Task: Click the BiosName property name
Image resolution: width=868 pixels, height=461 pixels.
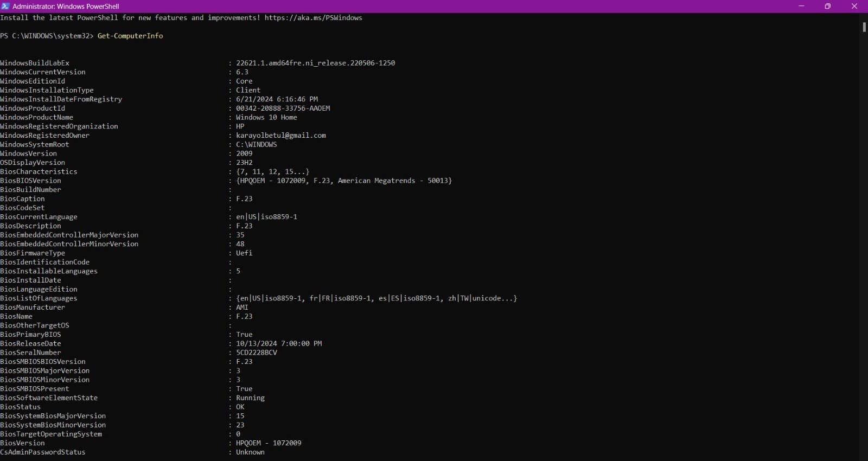Action: pos(16,316)
